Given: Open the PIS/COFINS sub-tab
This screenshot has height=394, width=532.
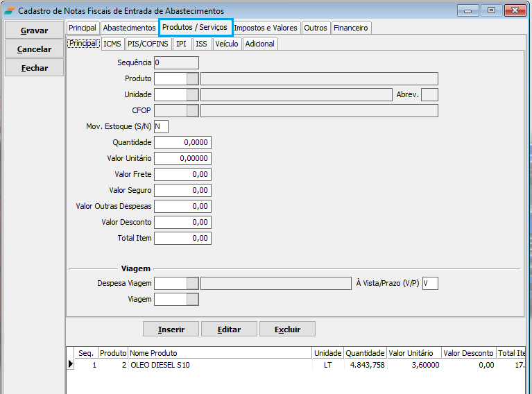Looking at the screenshot, I should point(148,44).
